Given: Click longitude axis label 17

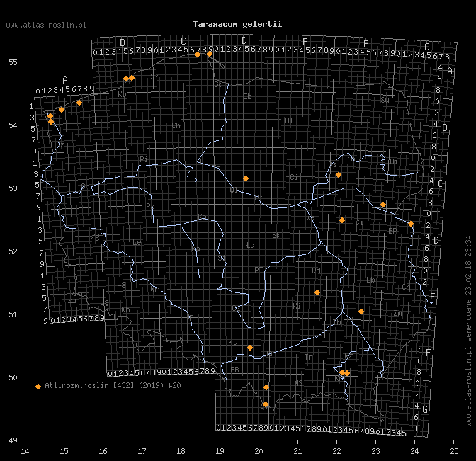Looking at the screenshot, I should (142, 451).
